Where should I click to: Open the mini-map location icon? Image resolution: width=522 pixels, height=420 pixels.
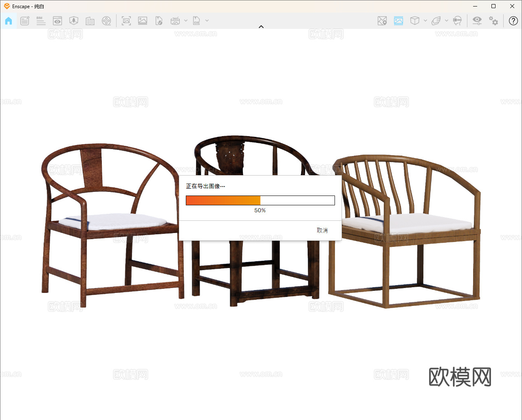coord(382,21)
